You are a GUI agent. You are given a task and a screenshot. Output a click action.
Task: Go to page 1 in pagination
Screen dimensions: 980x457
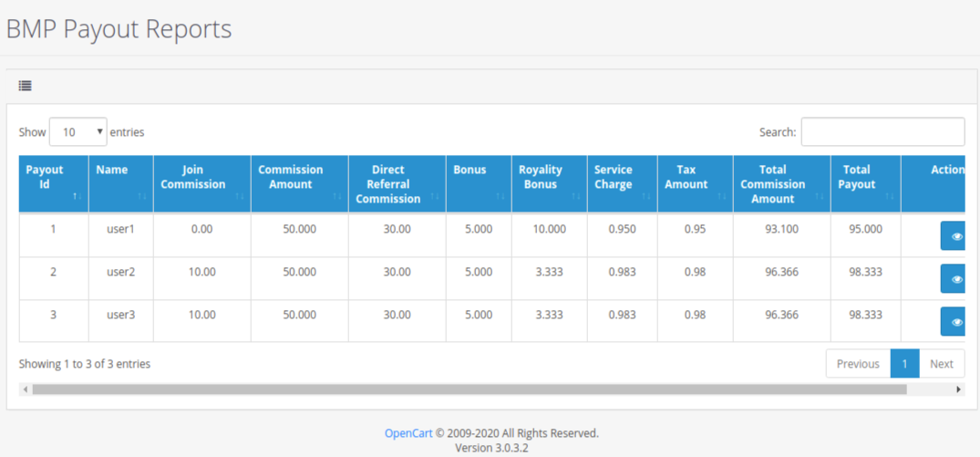(904, 363)
